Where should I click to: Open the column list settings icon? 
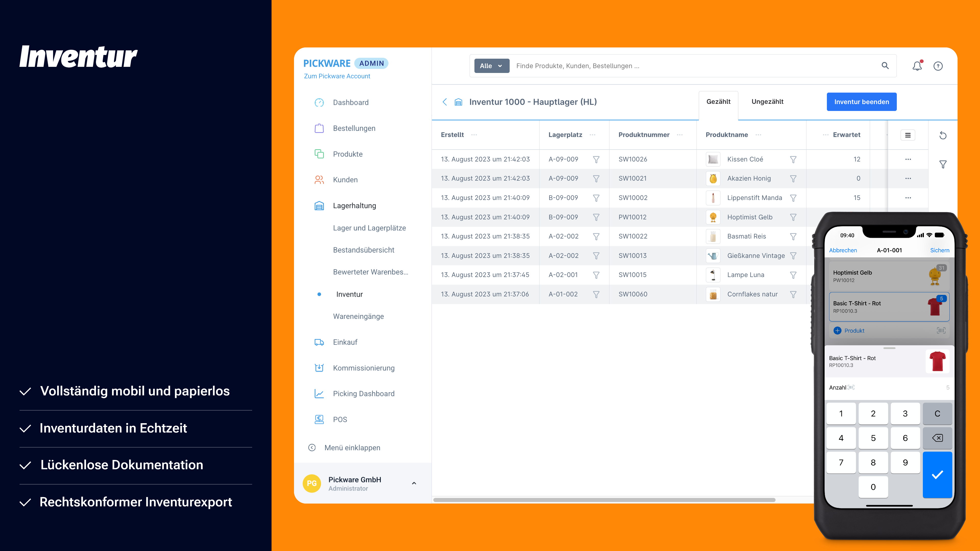coord(908,135)
